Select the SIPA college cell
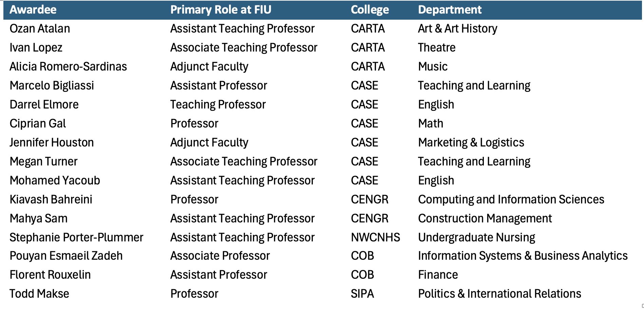The height and width of the screenshot is (316, 644). (x=362, y=294)
